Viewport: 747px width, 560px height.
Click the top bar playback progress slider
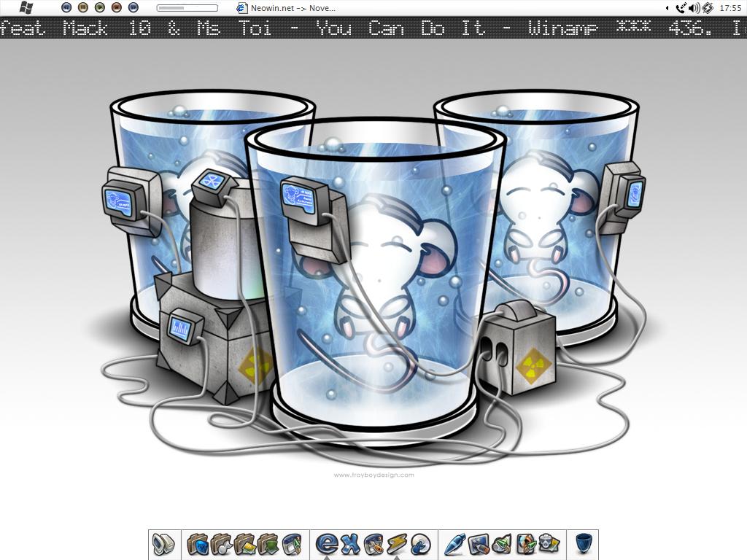point(187,7)
